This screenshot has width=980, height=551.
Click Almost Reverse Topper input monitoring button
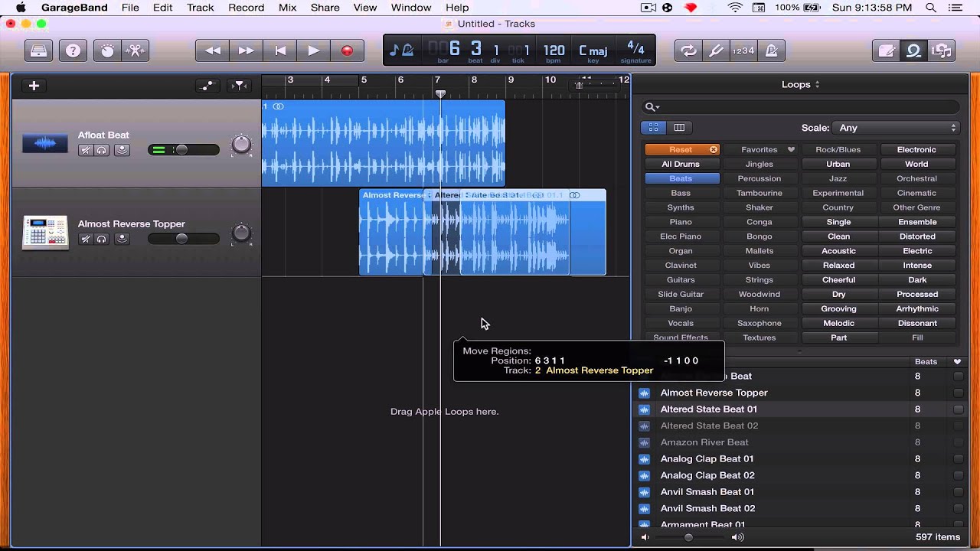(x=122, y=239)
